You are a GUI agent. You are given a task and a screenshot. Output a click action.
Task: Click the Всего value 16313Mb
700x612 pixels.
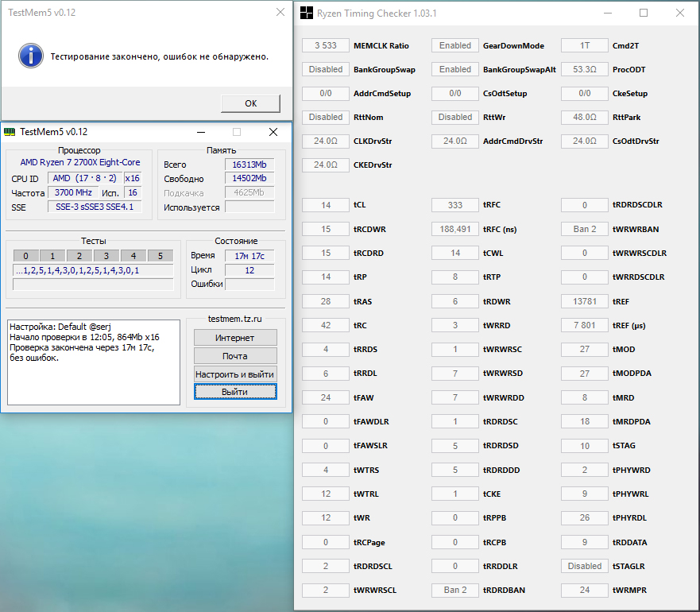coord(249,165)
